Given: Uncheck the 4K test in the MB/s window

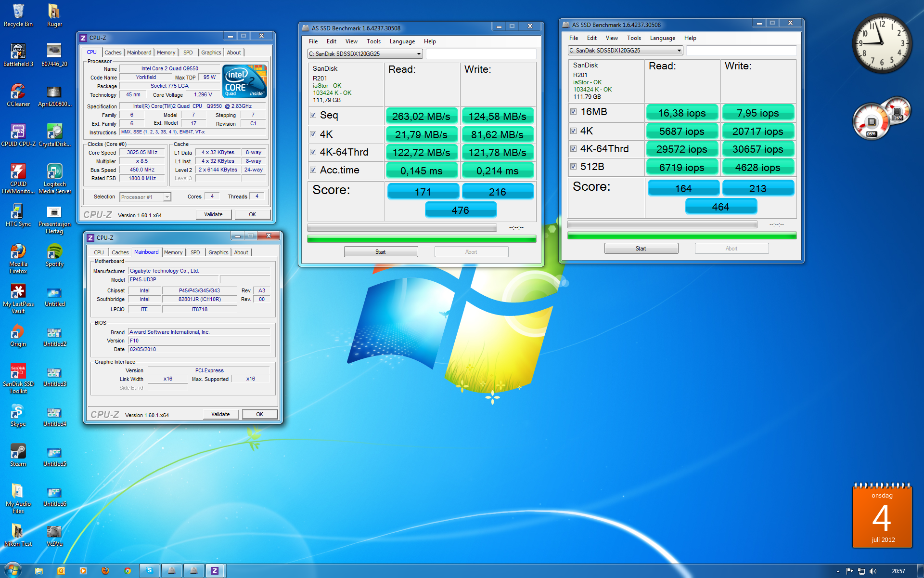Looking at the screenshot, I should (313, 134).
